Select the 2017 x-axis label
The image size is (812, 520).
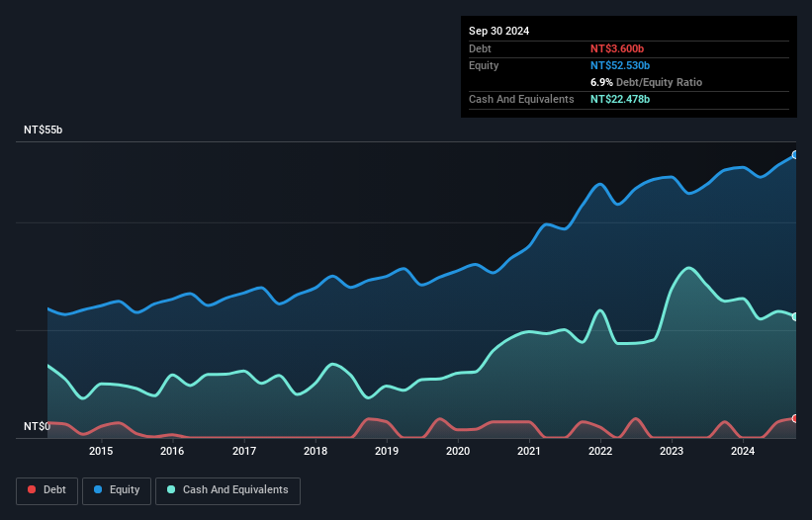[x=244, y=451]
